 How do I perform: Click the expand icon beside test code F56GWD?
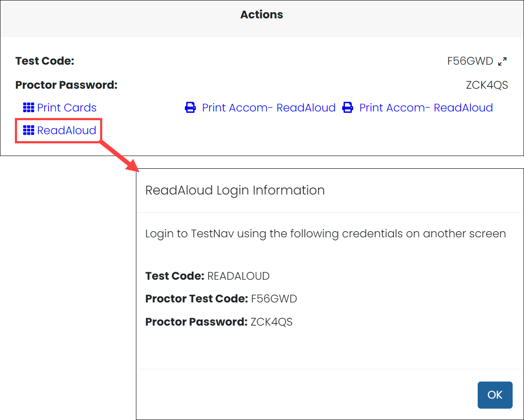(503, 62)
